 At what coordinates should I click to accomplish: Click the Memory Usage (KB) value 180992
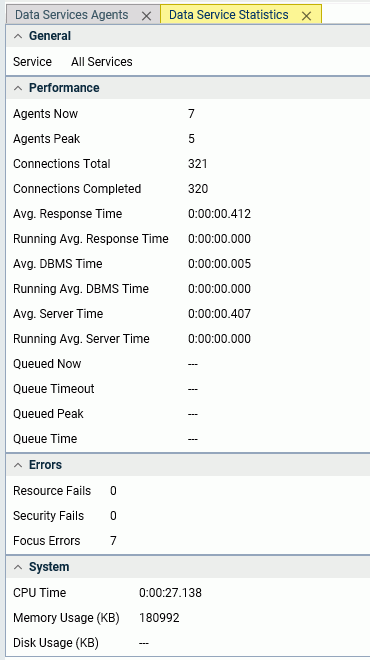[159, 618]
